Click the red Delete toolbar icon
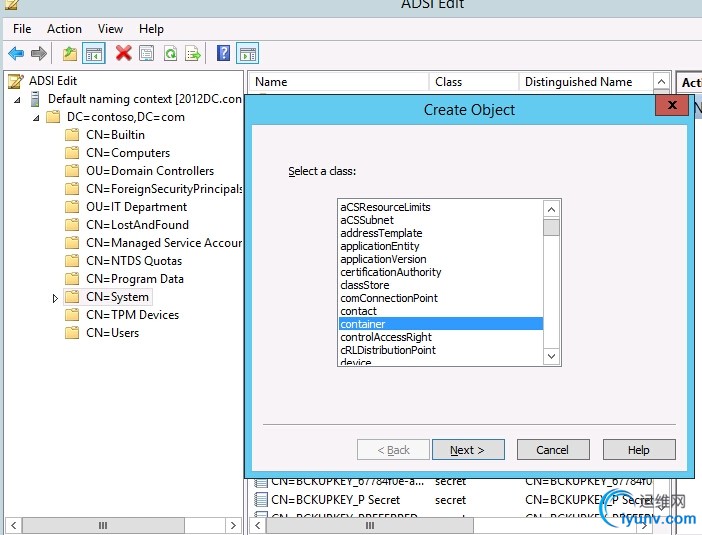Viewport: 702px width, 535px height. pos(123,53)
